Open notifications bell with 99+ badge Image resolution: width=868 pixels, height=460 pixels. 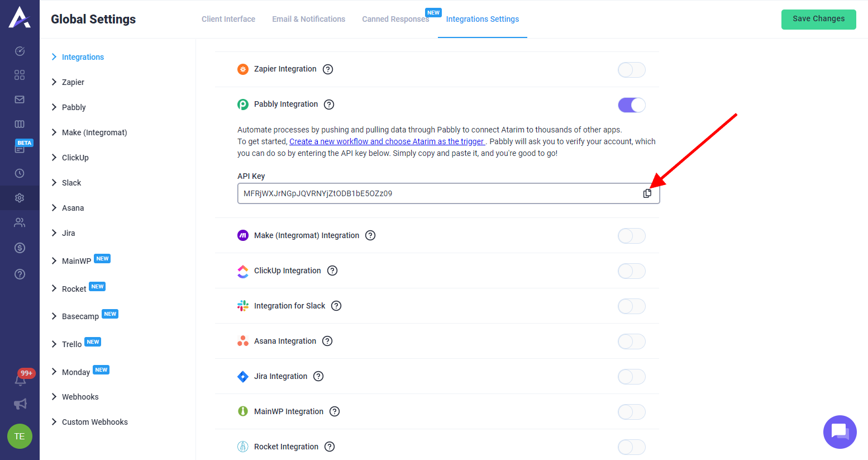pyautogui.click(x=20, y=380)
